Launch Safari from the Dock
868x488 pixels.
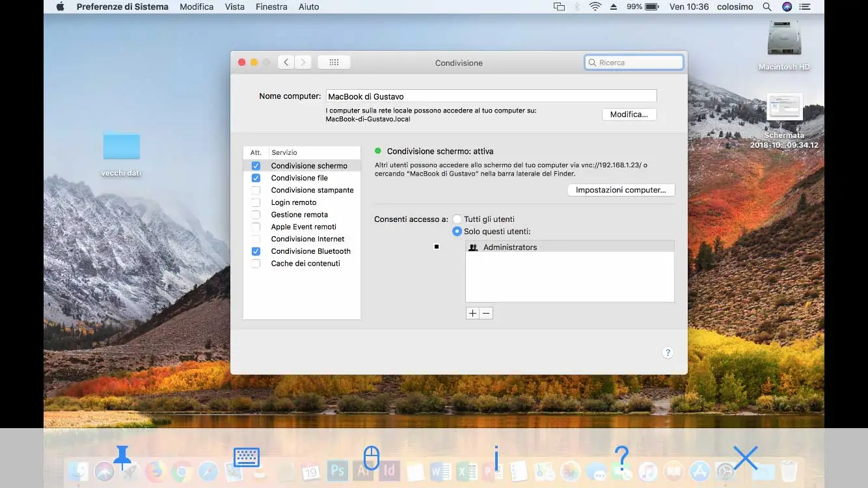pyautogui.click(x=209, y=472)
